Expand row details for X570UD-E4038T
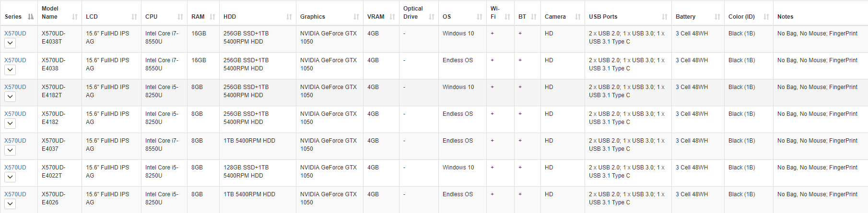 10,43
